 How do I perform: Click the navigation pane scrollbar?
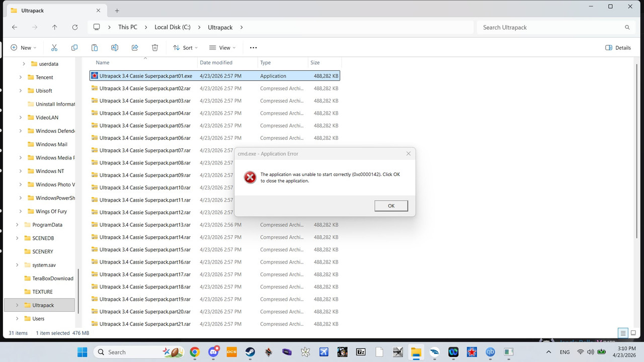[x=78, y=291]
